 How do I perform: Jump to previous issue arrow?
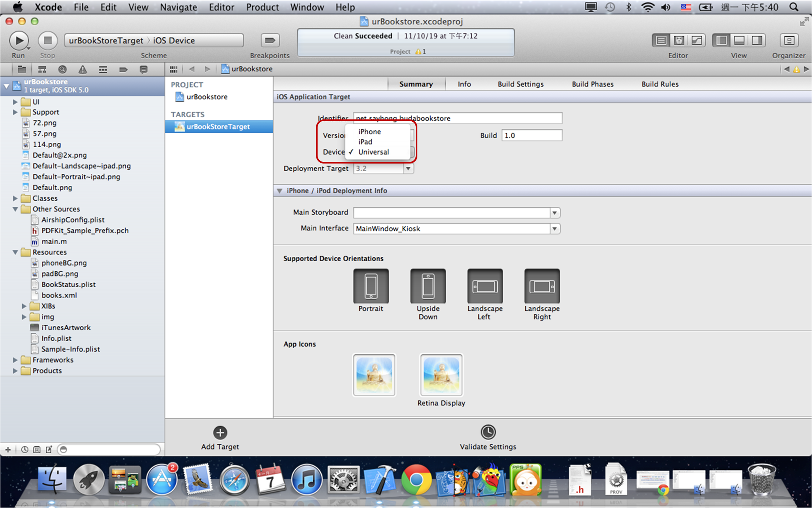(786, 69)
